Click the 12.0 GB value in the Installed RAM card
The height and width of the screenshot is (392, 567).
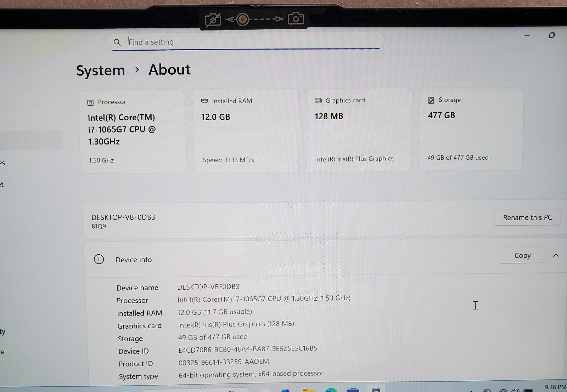(x=216, y=117)
